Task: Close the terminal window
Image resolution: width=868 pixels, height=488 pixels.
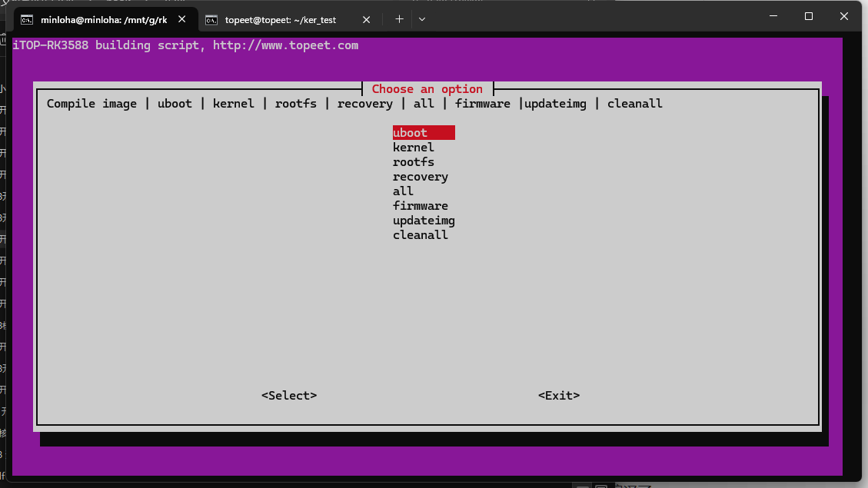Action: click(x=843, y=16)
